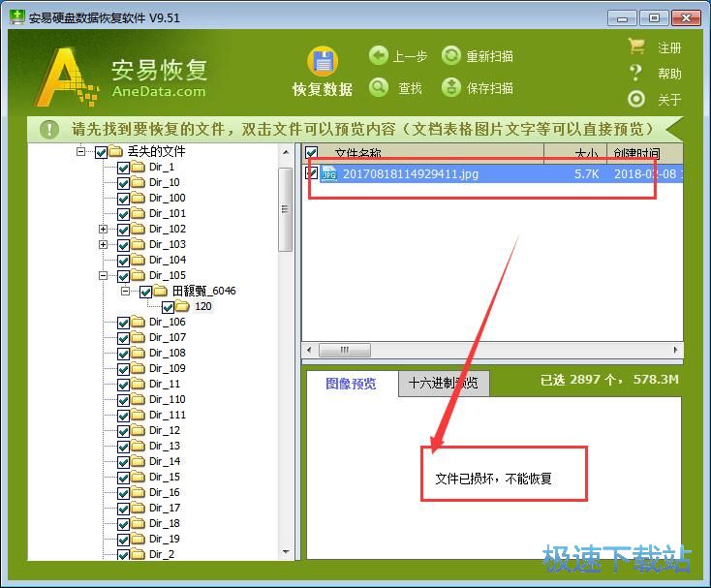Click the 注册 shopping cart icon
Image resolution: width=711 pixels, height=588 pixels.
636,46
